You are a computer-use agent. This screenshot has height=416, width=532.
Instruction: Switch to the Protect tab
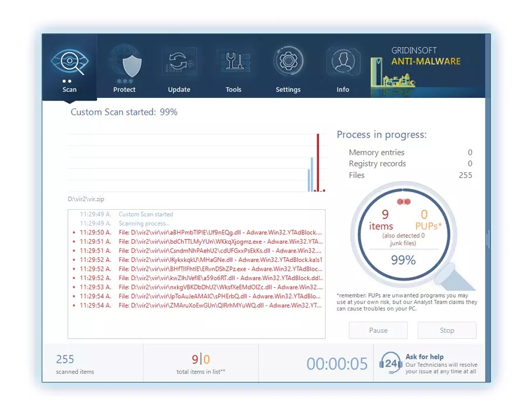pyautogui.click(x=124, y=70)
